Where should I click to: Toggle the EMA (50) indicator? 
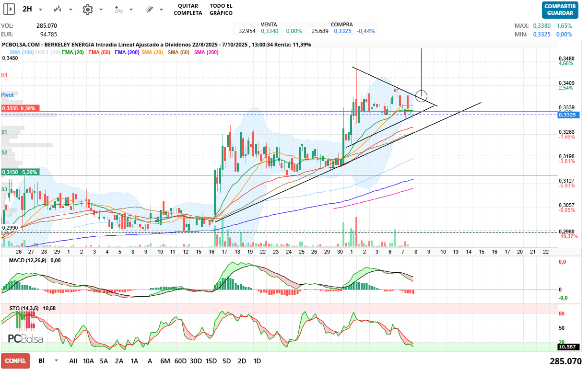(99, 52)
